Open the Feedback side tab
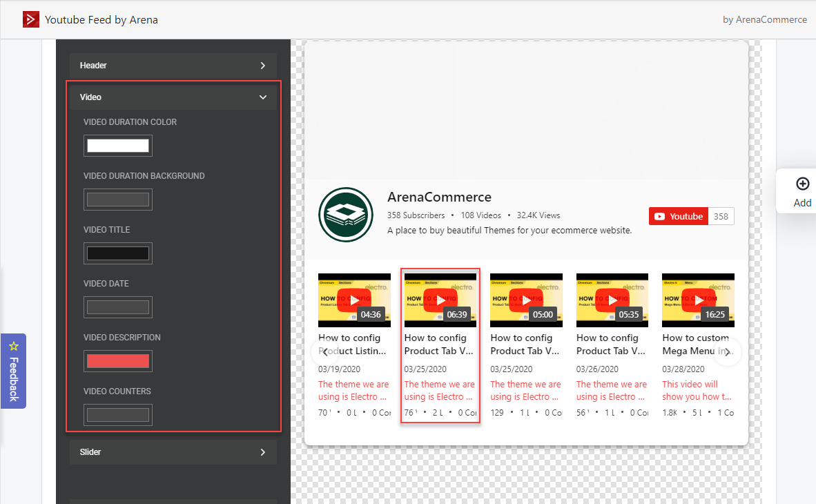This screenshot has height=504, width=816. [14, 371]
